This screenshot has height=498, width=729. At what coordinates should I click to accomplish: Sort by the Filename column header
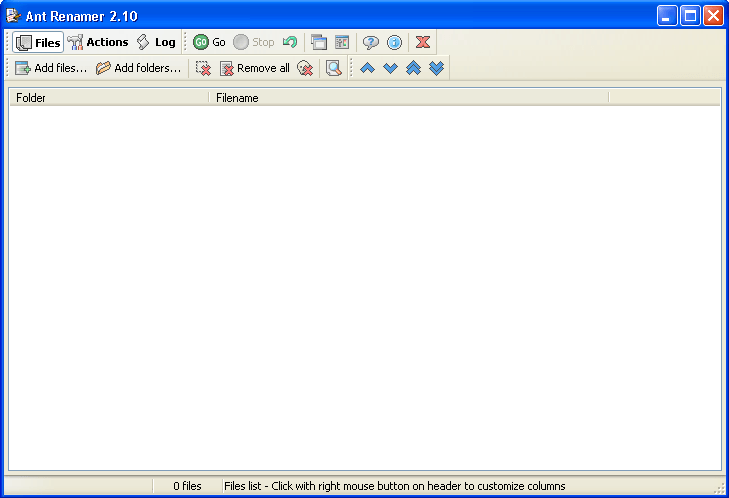point(409,98)
